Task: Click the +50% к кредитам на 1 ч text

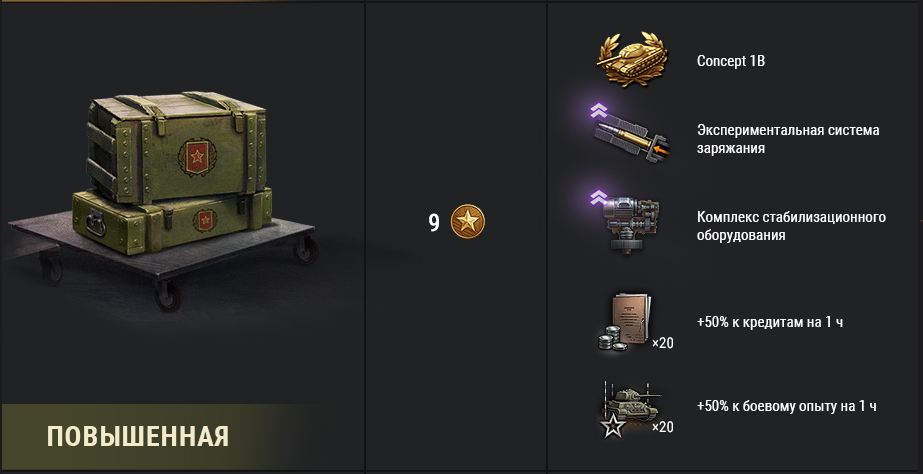Action: click(x=769, y=322)
